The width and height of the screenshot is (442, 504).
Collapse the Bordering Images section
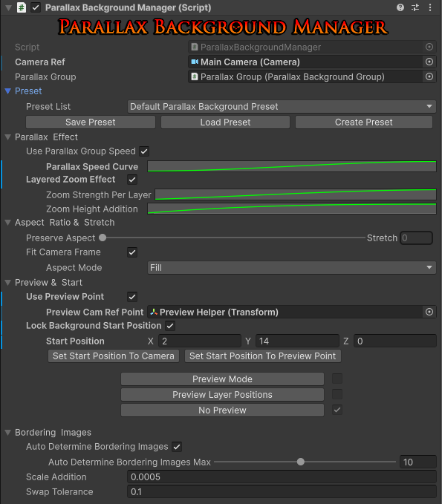tap(8, 433)
